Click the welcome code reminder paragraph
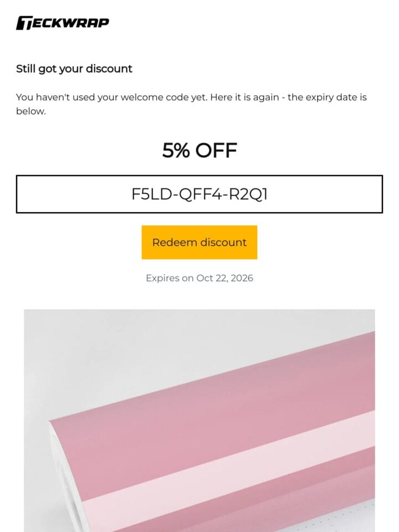The height and width of the screenshot is (532, 399). click(191, 104)
